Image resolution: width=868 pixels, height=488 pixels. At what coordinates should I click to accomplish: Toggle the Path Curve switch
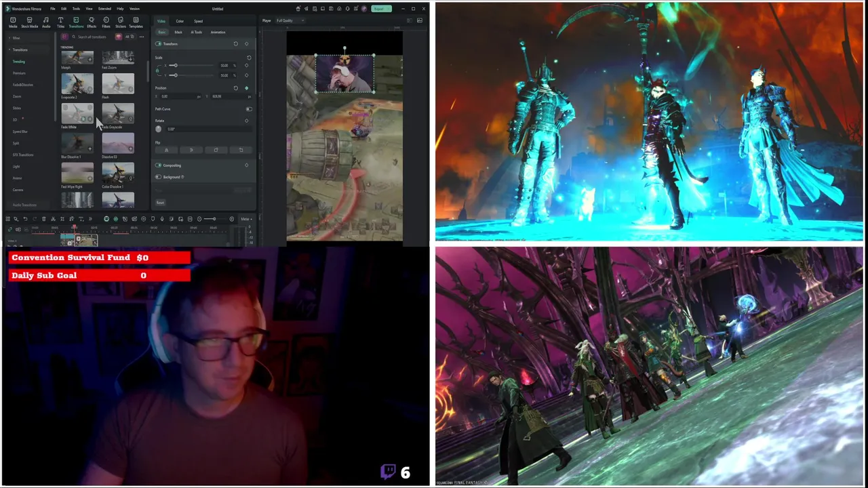click(x=249, y=109)
